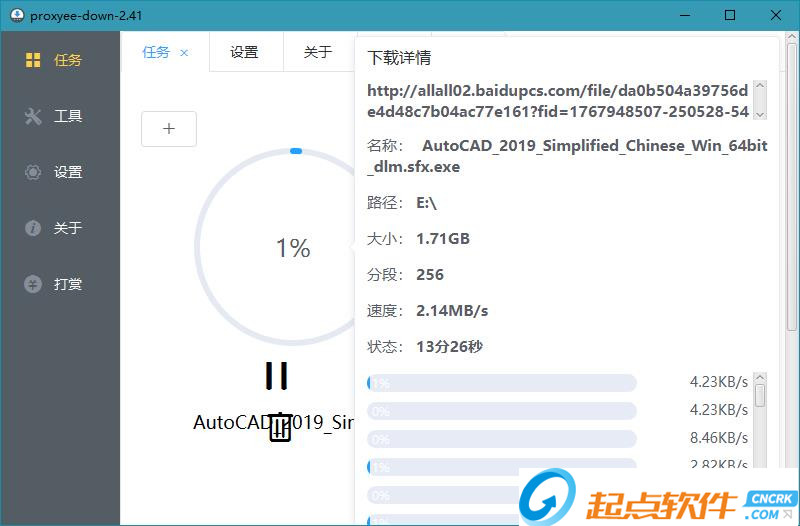Image resolution: width=800 pixels, height=526 pixels.
Task: Click URL box scroll up arrow
Action: 760,86
